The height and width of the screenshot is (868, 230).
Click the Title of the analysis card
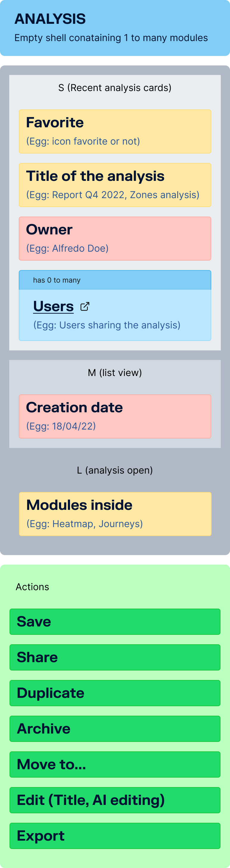(115, 185)
